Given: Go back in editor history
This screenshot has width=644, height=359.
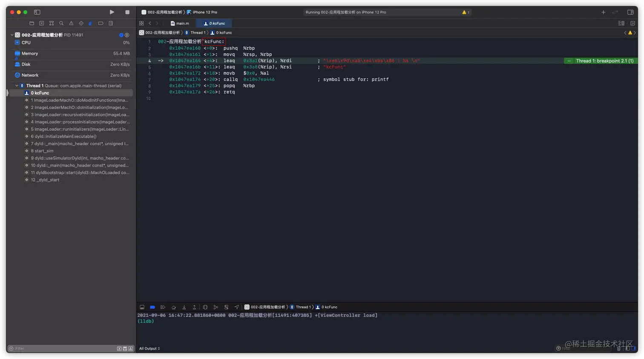Looking at the screenshot, I should (x=150, y=23).
